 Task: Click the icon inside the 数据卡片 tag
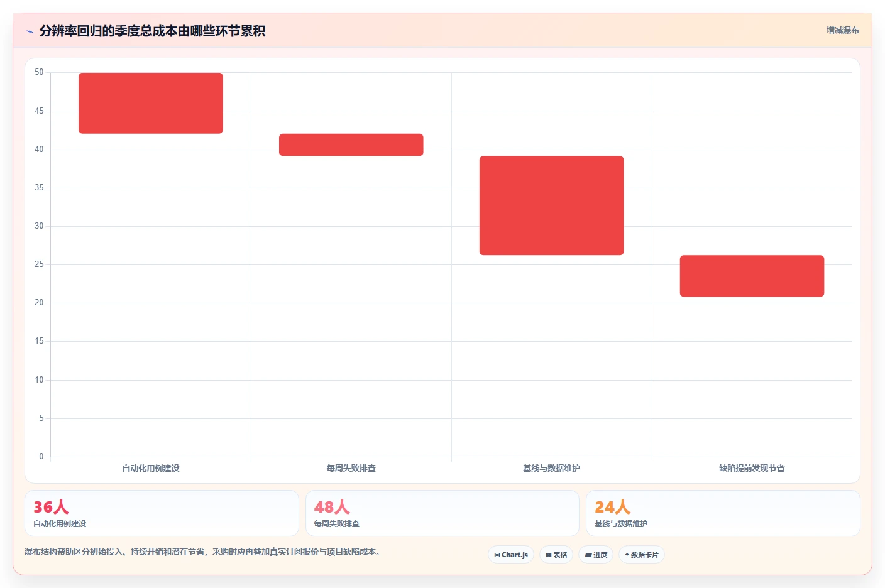[x=627, y=555]
